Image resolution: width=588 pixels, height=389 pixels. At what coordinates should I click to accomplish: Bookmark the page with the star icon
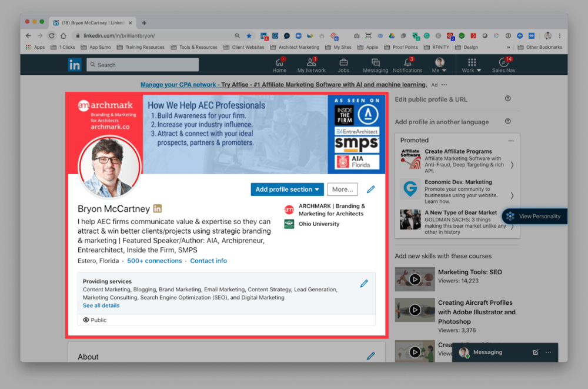249,36
